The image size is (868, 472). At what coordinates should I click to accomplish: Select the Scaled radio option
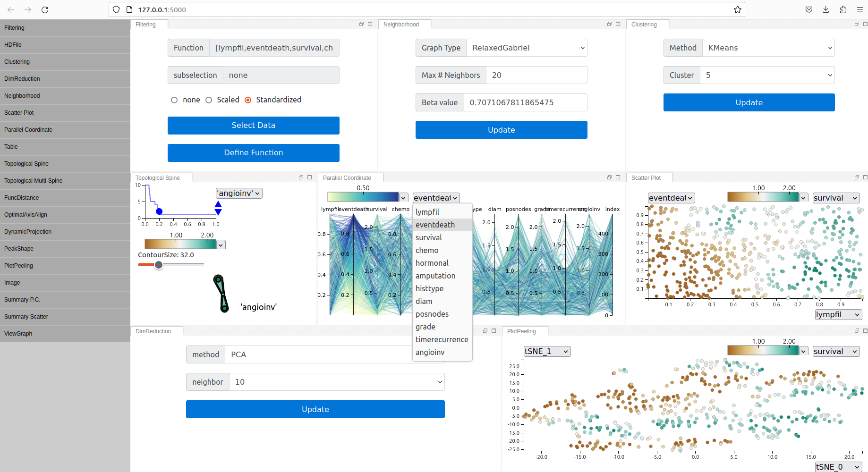coord(209,100)
